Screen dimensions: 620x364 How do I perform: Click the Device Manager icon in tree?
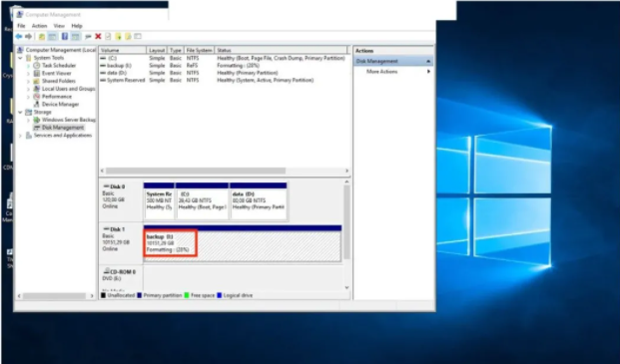tap(37, 105)
